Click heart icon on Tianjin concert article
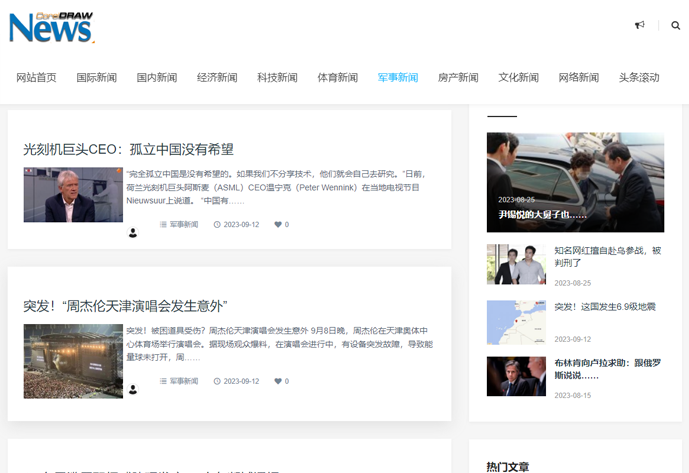Image resolution: width=689 pixels, height=473 pixels. coord(279,381)
